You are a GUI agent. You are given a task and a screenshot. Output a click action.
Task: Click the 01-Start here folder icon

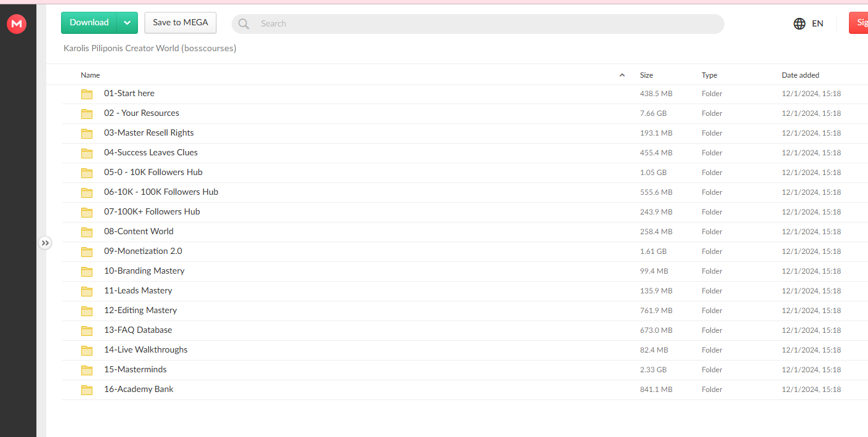click(x=87, y=94)
